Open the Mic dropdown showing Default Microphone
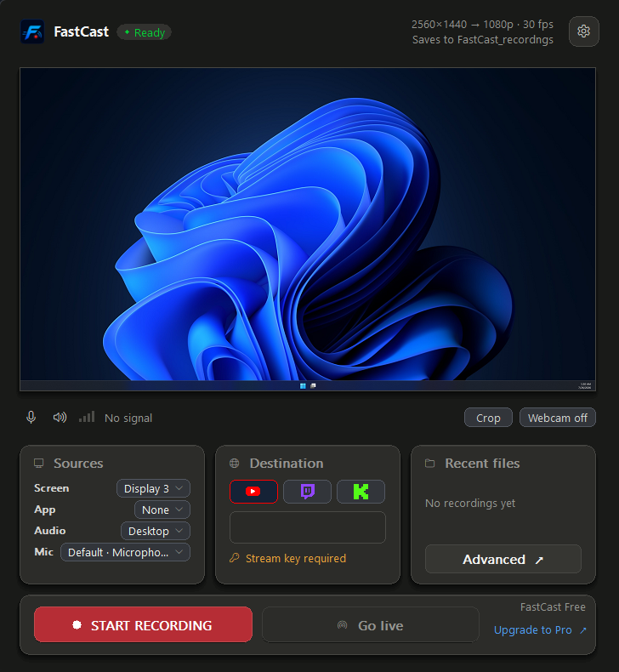This screenshot has height=672, width=619. tap(126, 552)
